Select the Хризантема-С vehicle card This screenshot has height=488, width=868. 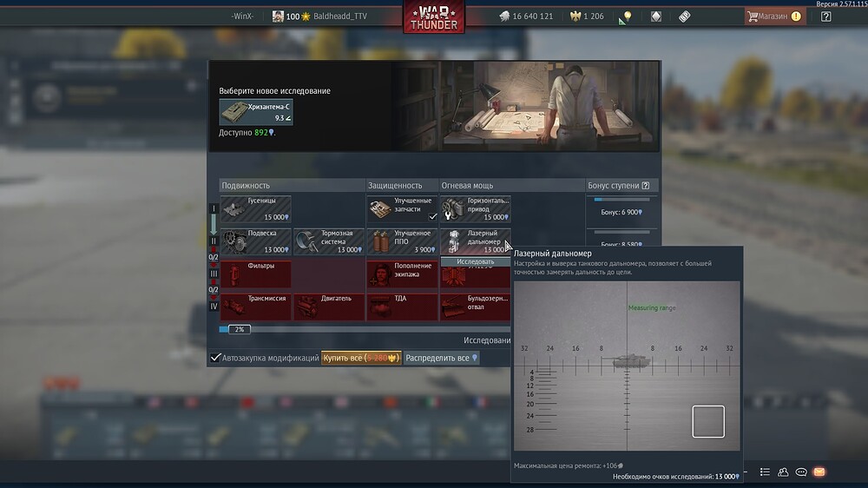[256, 112]
